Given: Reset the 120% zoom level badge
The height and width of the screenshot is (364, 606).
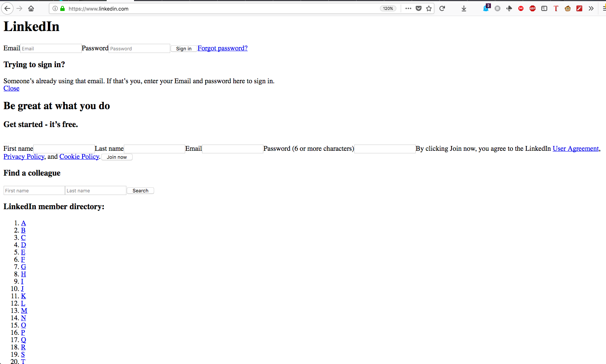Looking at the screenshot, I should point(388,8).
